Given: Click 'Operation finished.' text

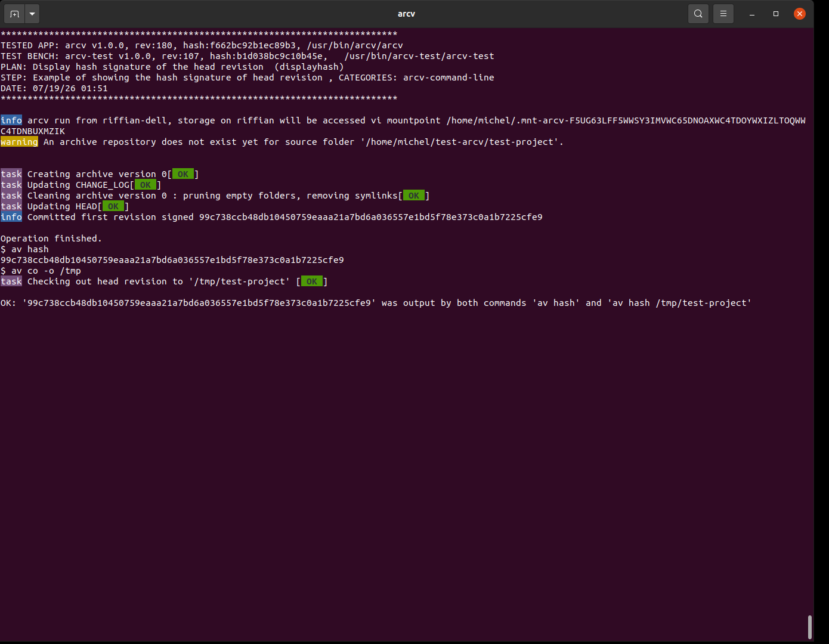Looking at the screenshot, I should [51, 239].
